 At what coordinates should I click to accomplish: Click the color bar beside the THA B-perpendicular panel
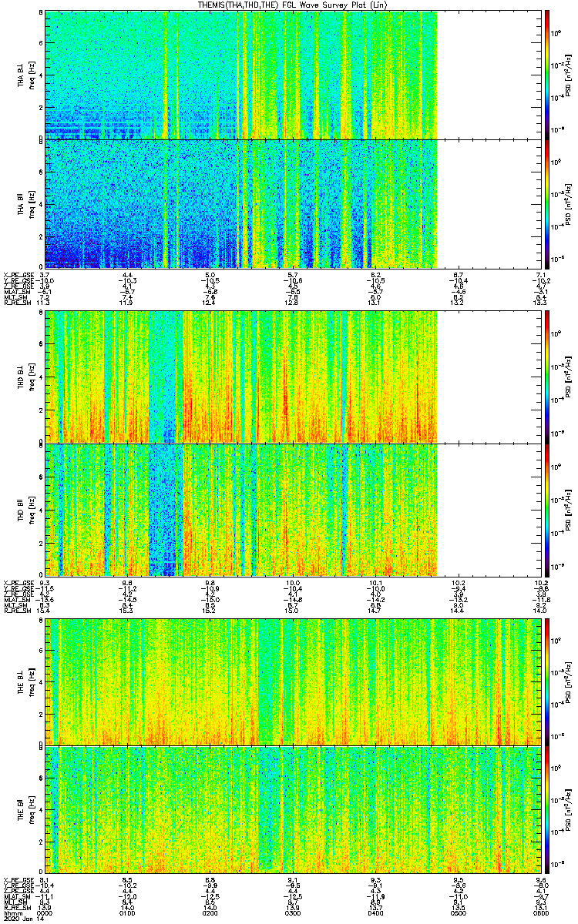coord(546,74)
